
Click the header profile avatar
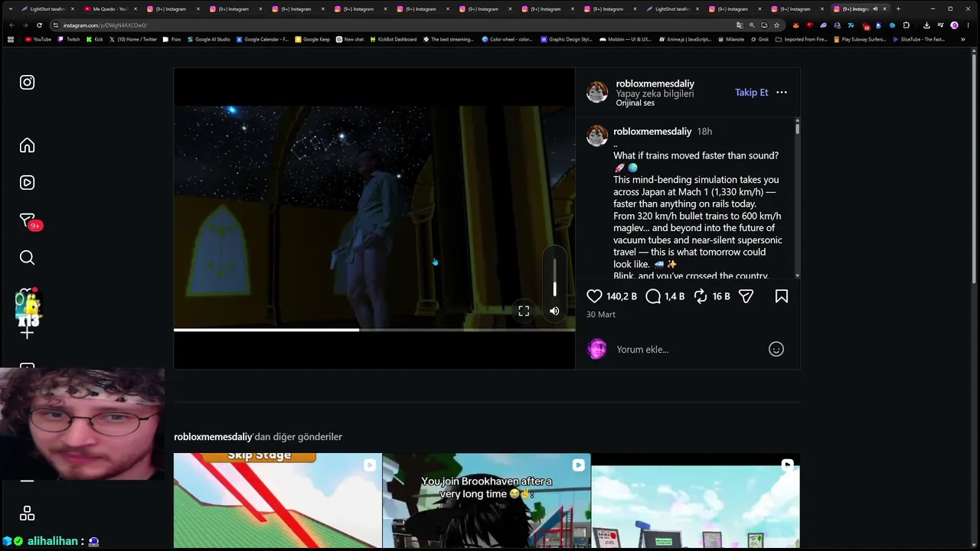597,93
